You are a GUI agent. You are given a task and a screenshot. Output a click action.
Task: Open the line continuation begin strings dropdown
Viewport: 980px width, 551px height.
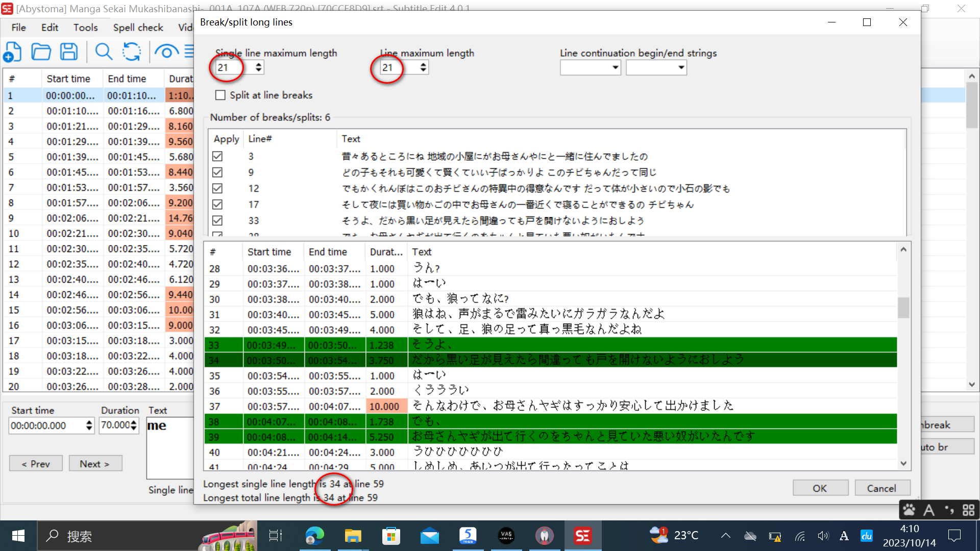pos(615,67)
